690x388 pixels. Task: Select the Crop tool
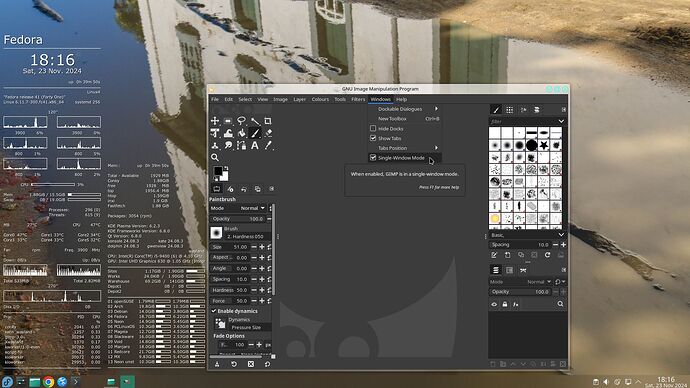pos(268,121)
